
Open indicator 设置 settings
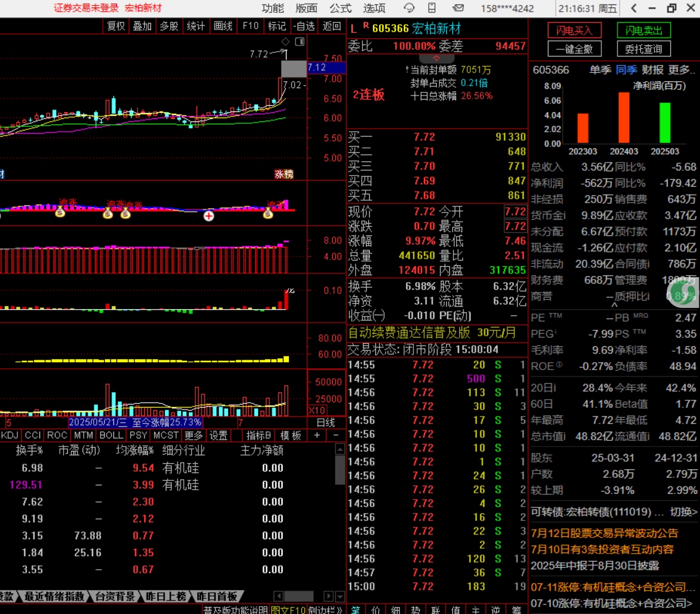219,435
